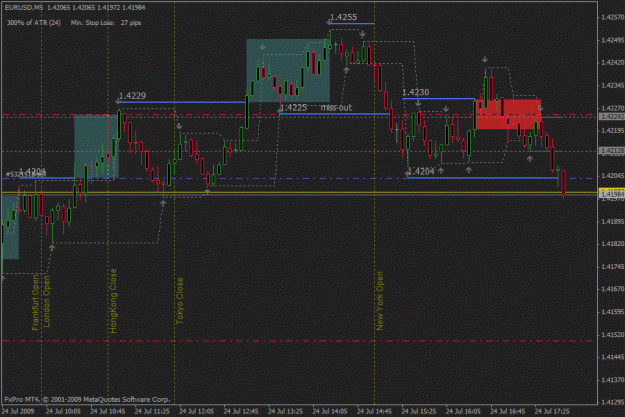This screenshot has width=625, height=417.
Task: Click the 1.4225 price level label
Action: point(294,108)
